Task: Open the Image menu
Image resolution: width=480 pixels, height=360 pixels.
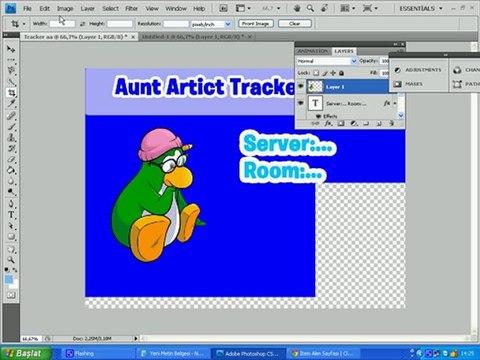Action: point(65,9)
